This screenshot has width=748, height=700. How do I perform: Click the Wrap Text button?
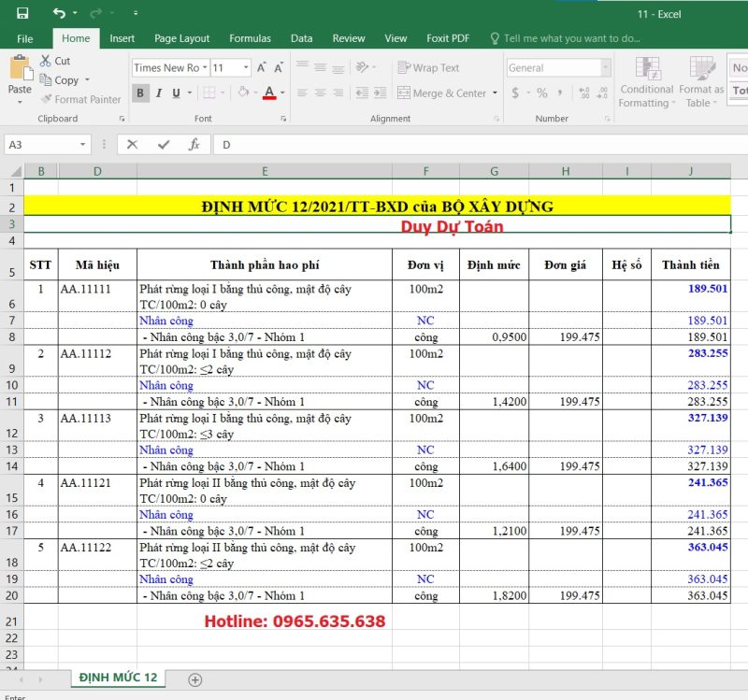coord(428,67)
